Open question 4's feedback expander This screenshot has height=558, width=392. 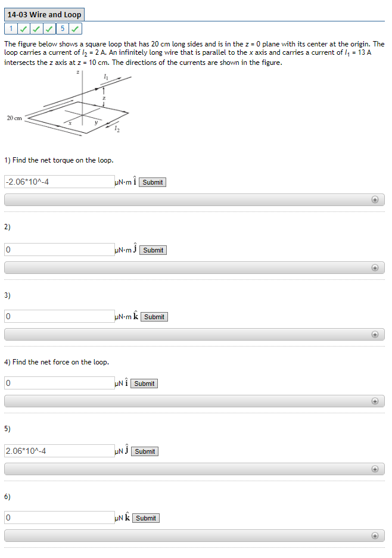click(375, 401)
